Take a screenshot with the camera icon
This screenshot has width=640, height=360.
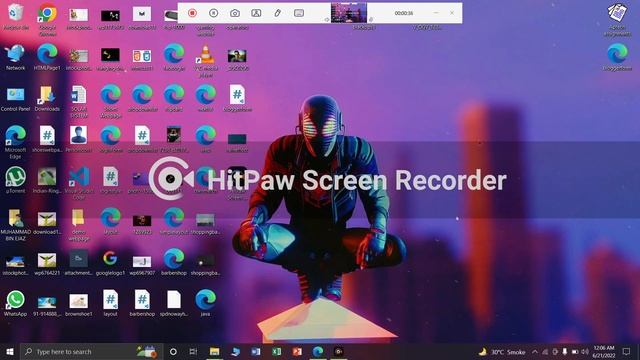point(235,13)
